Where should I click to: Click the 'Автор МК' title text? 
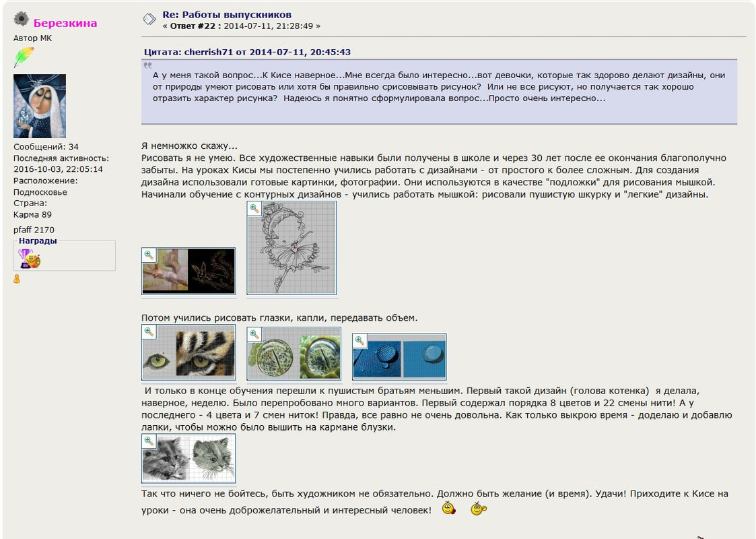tap(32, 38)
